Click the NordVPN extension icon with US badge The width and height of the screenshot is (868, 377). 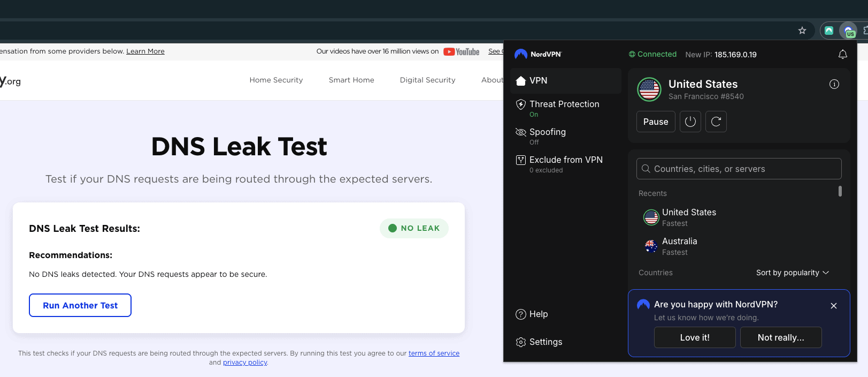849,31
